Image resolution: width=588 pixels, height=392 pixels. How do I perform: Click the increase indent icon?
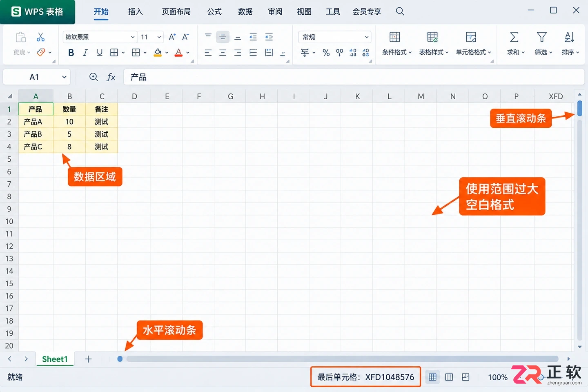point(269,37)
